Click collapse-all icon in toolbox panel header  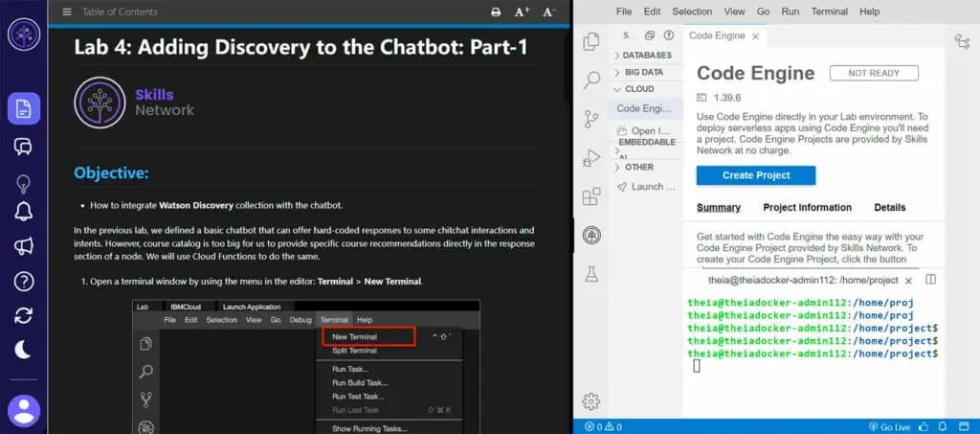coord(650,35)
